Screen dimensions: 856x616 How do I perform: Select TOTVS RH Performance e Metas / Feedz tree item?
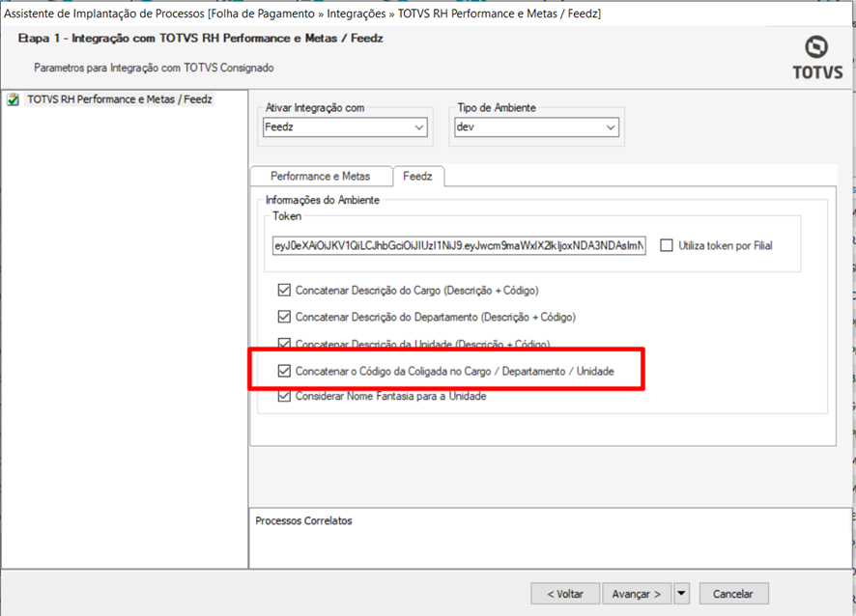(120, 99)
